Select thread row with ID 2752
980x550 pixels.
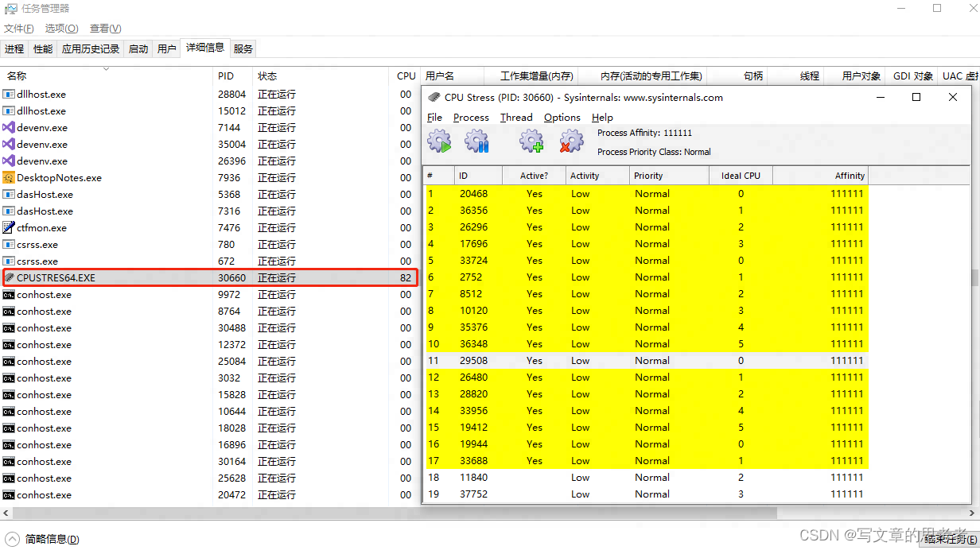pyautogui.click(x=646, y=277)
